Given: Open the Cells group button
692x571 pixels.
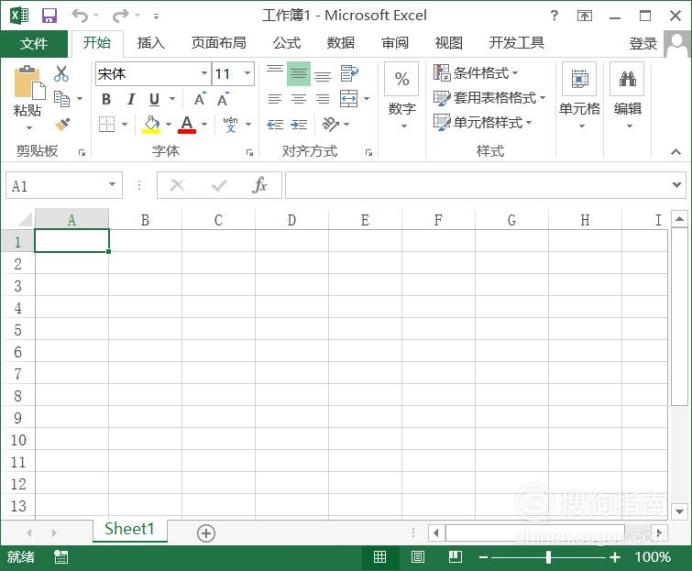Looking at the screenshot, I should click(579, 97).
